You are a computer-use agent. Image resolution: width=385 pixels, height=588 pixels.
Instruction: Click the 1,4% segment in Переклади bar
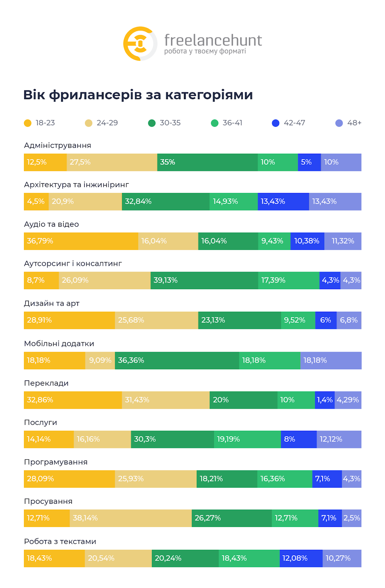pyautogui.click(x=325, y=400)
